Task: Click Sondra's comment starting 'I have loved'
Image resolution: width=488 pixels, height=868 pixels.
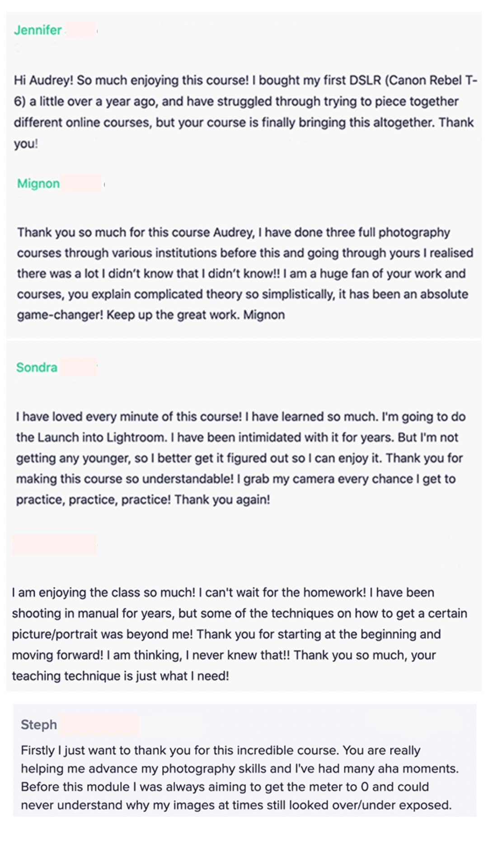Action: (241, 458)
